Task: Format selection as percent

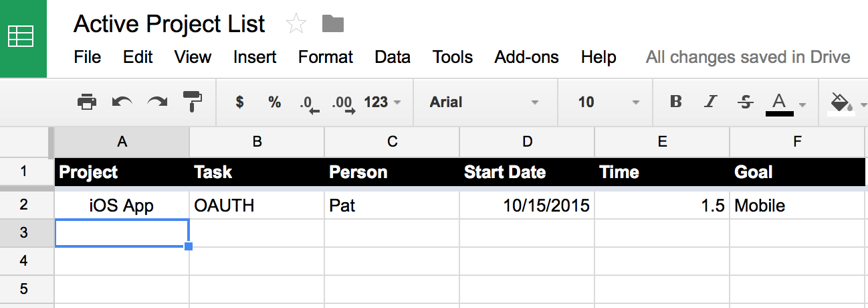Action: (x=274, y=102)
